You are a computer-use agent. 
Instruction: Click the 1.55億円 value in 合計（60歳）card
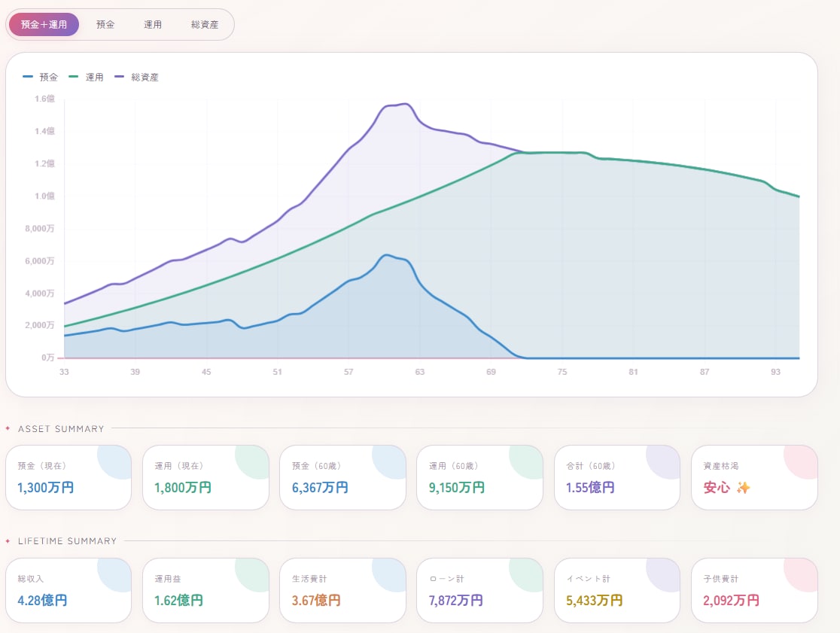590,487
